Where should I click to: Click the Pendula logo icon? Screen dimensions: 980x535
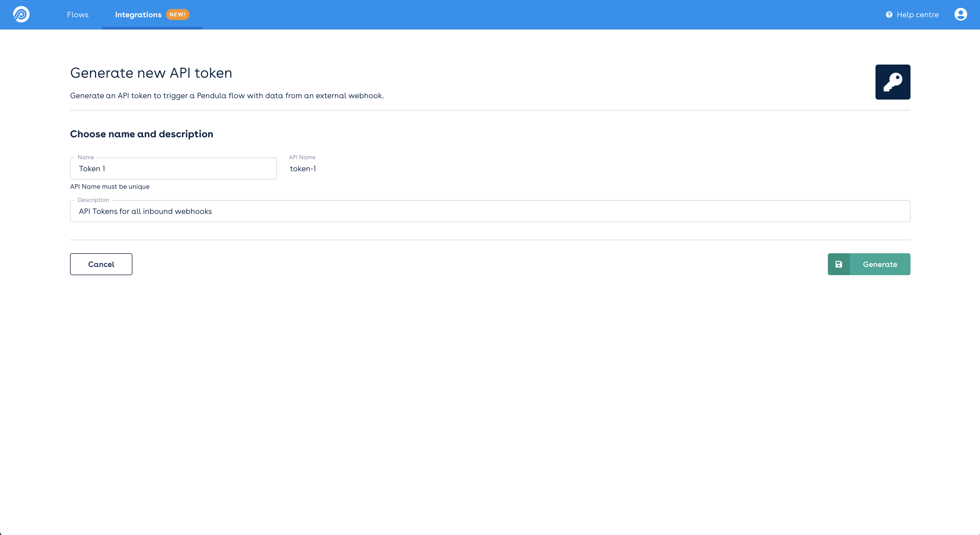pos(21,14)
